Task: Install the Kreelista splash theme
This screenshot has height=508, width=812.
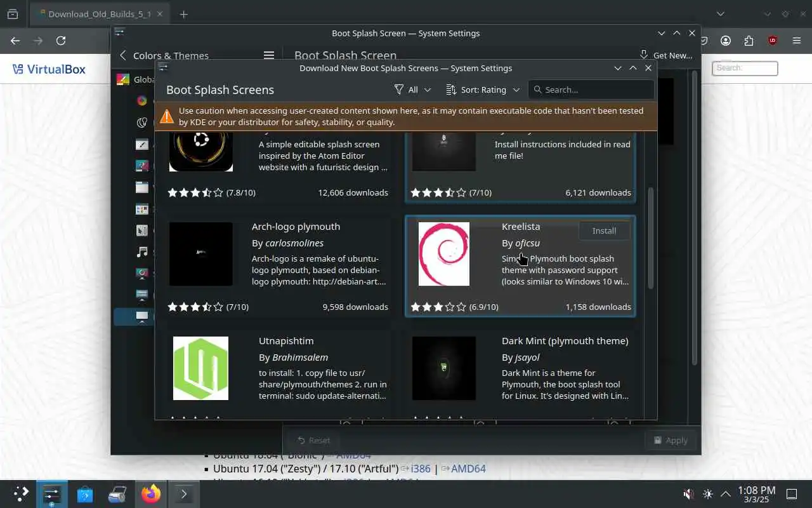Action: pyautogui.click(x=604, y=231)
